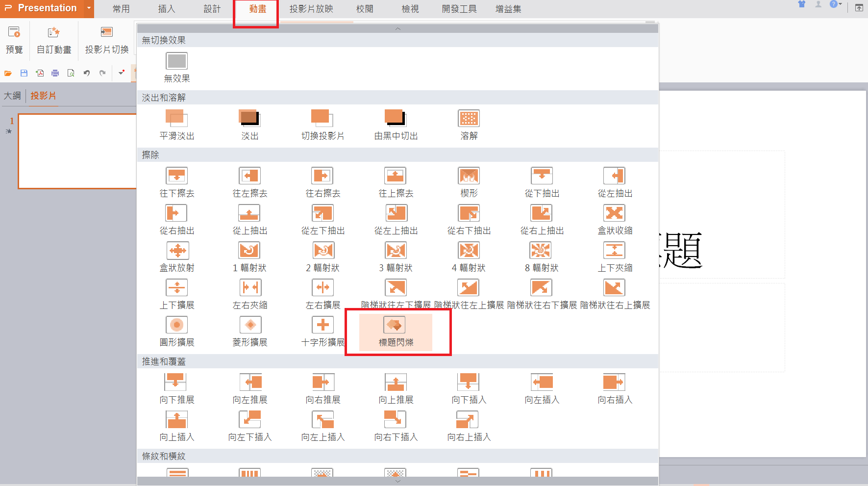Switch to the 大綱 outline pane tab
The image size is (868, 486).
(x=12, y=96)
